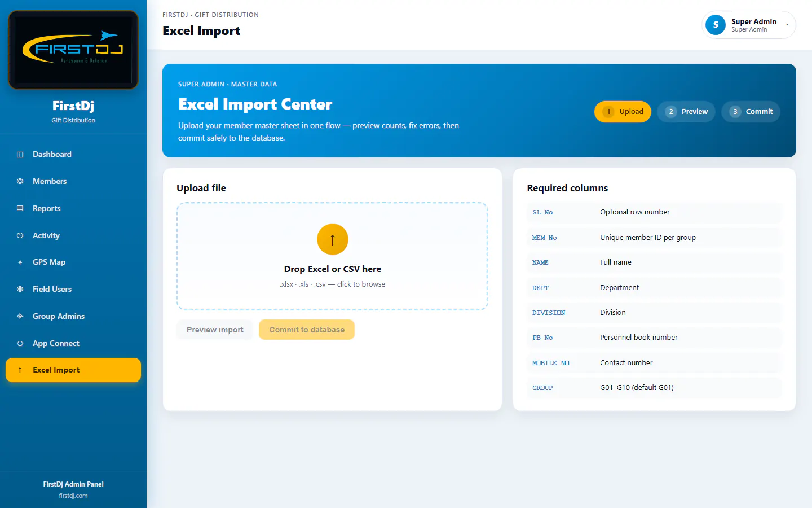Click the MEM No column row
Image resolution: width=812 pixels, height=508 pixels.
pyautogui.click(x=654, y=238)
